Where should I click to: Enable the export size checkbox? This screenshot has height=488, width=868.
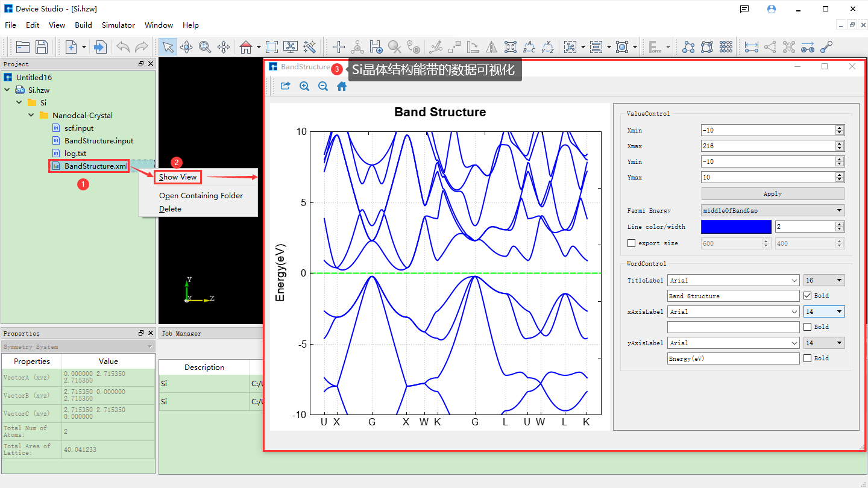(x=632, y=243)
